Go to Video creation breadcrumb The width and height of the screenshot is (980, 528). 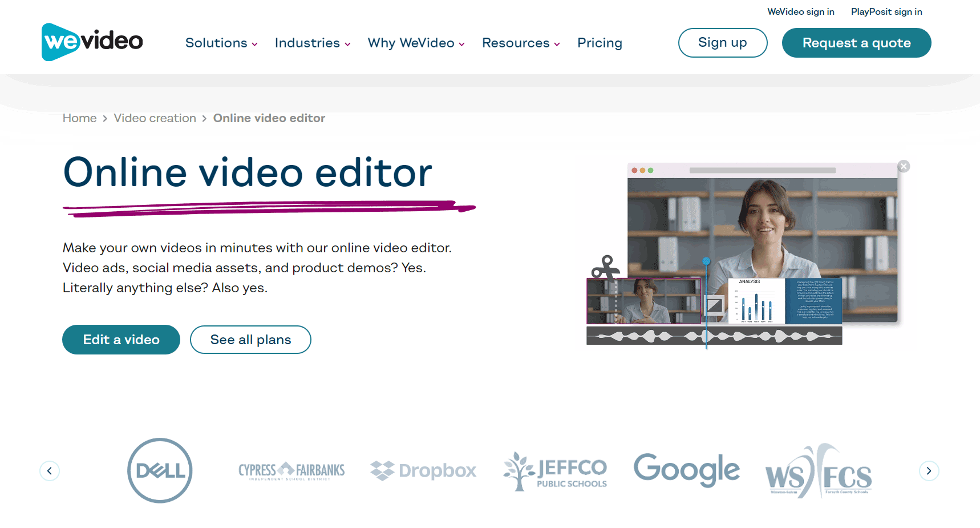pyautogui.click(x=155, y=118)
